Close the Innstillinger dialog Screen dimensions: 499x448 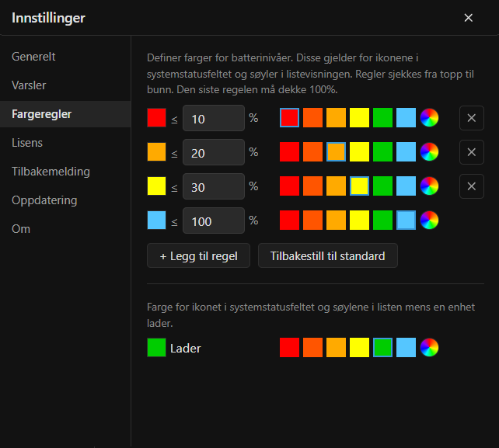click(x=468, y=18)
